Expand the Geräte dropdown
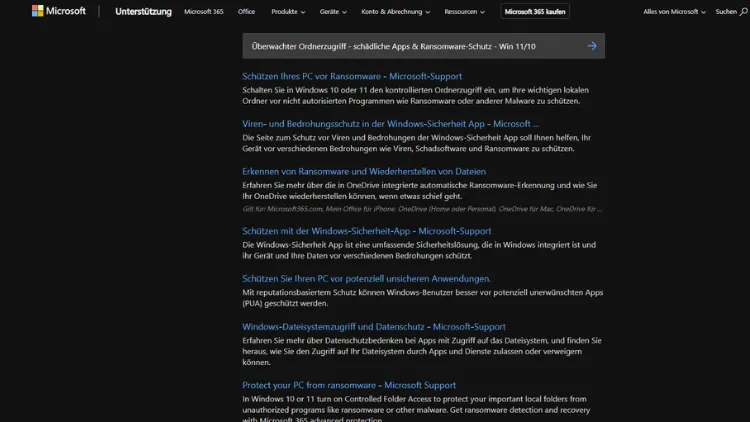Image resolution: width=750 pixels, height=422 pixels. (333, 11)
